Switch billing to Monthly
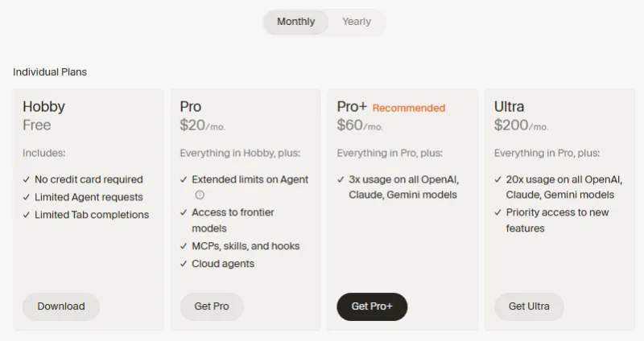644x341 pixels. pos(295,22)
